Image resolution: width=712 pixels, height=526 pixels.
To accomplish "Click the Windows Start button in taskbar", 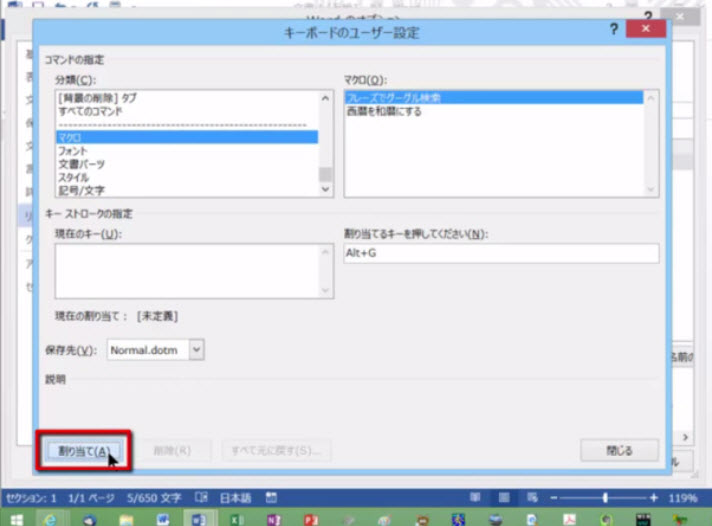I will click(x=14, y=518).
